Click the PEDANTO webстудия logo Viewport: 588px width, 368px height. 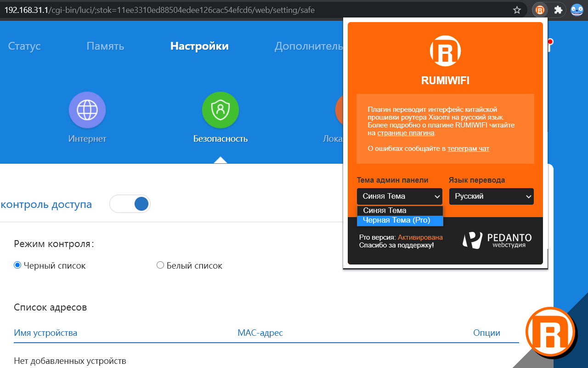497,240
